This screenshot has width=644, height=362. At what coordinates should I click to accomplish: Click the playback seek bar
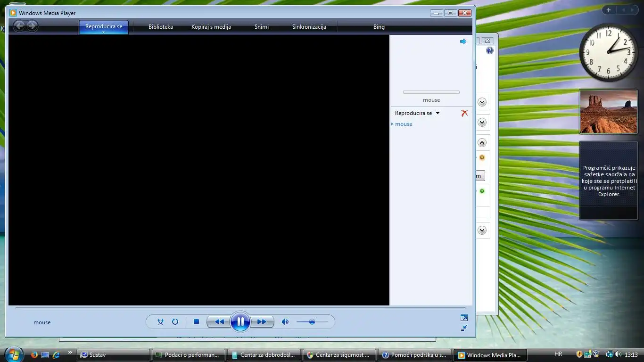(x=240, y=308)
